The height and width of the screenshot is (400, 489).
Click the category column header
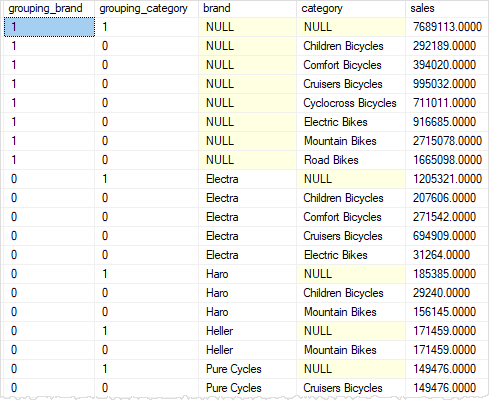[351, 8]
